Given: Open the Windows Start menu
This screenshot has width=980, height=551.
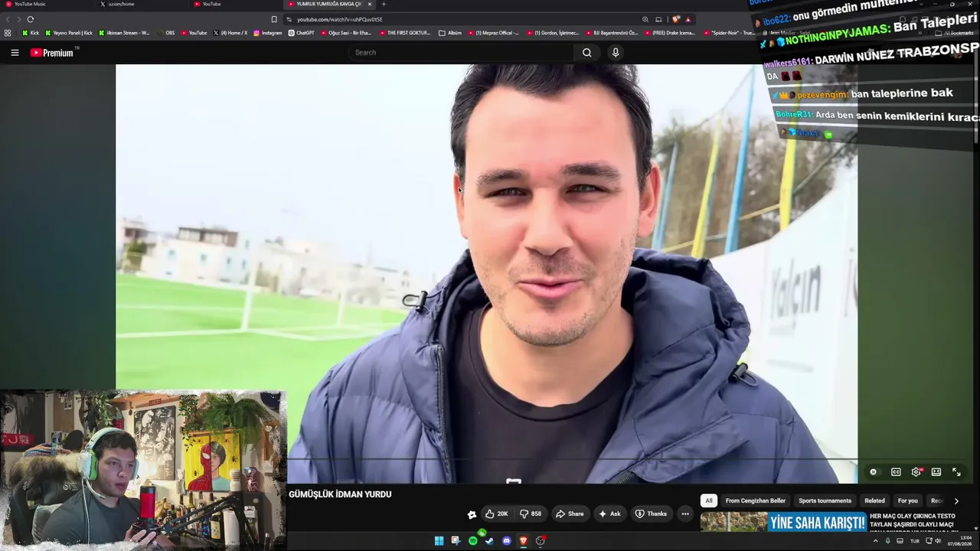Looking at the screenshot, I should [439, 541].
